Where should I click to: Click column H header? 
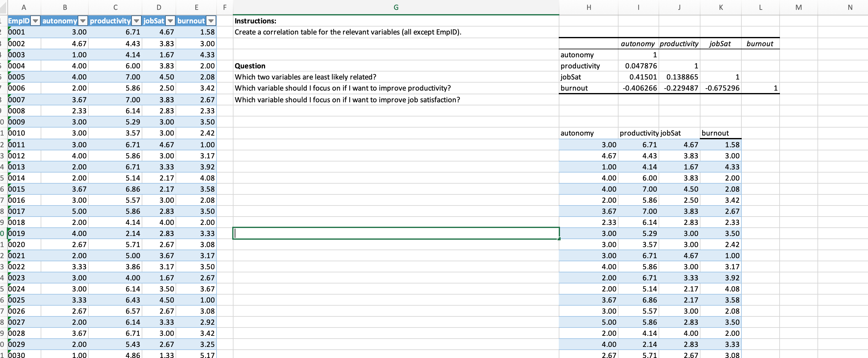click(588, 7)
